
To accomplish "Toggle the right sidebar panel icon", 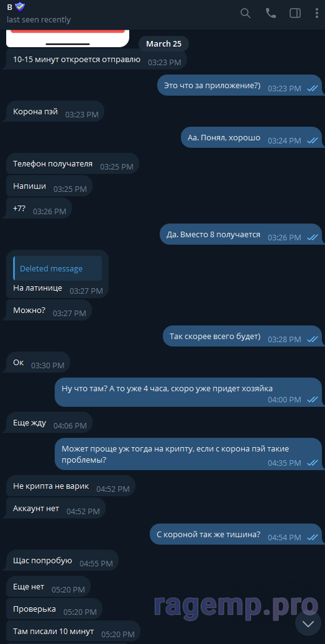I will (295, 13).
